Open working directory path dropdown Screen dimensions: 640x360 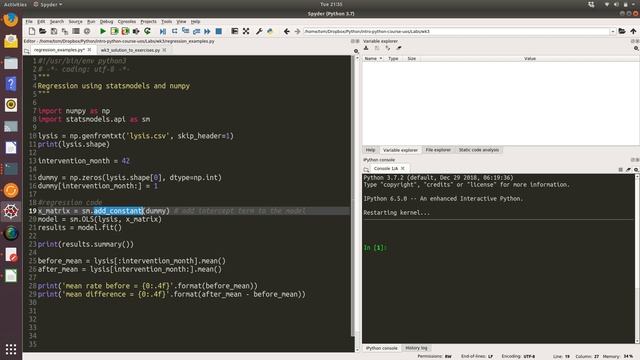click(613, 31)
